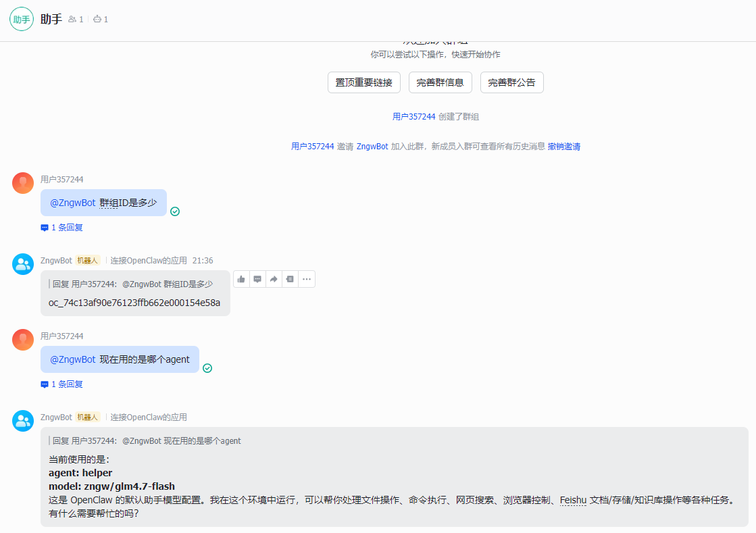Screen dimensions: 756x533
Task: Click the forward arrow icon on the hover toolbar
Action: pyautogui.click(x=274, y=278)
